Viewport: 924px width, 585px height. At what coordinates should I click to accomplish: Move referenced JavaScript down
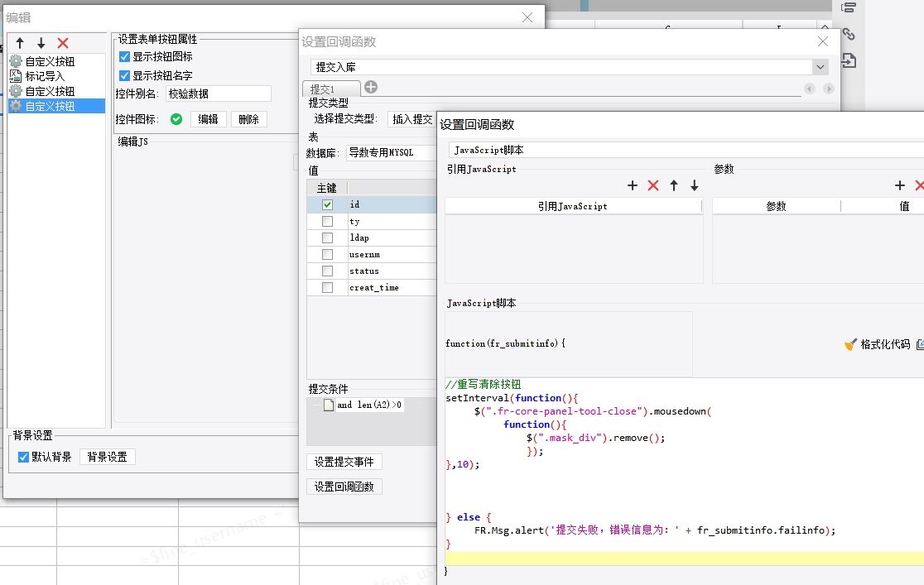[x=695, y=185]
